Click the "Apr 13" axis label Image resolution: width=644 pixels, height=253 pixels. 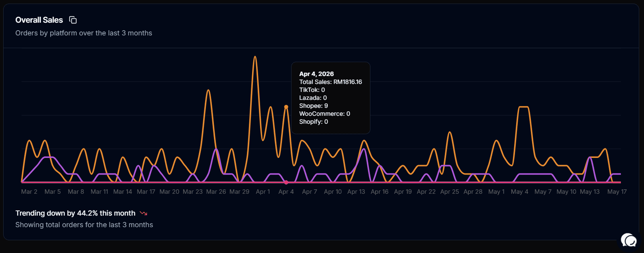(x=356, y=192)
